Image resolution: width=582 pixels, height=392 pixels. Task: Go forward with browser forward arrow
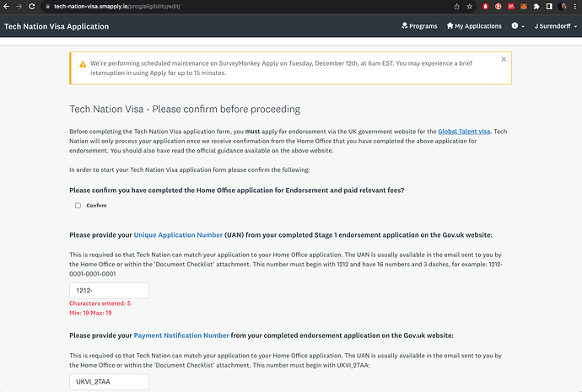pos(19,6)
